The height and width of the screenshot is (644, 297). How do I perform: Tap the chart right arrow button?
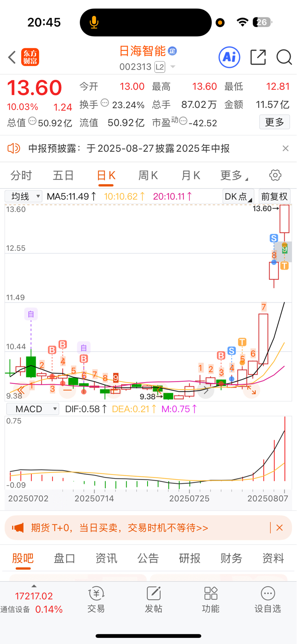206,390
